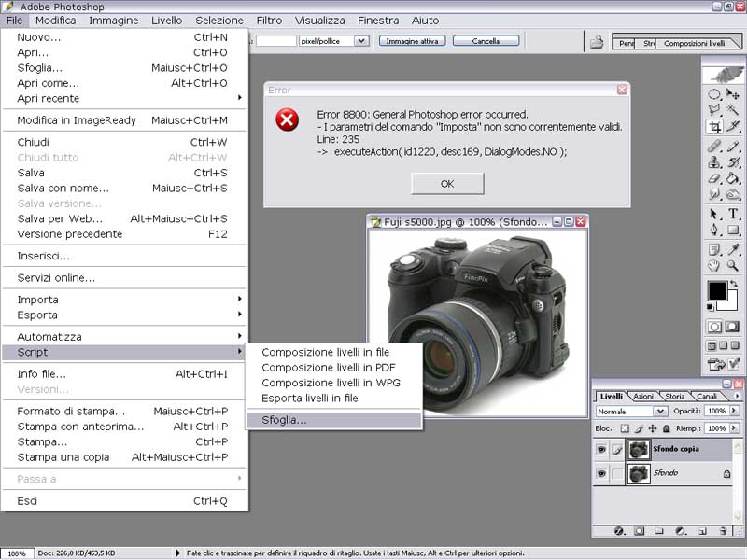The height and width of the screenshot is (560, 747).
Task: Select the Hand tool
Action: click(714, 266)
